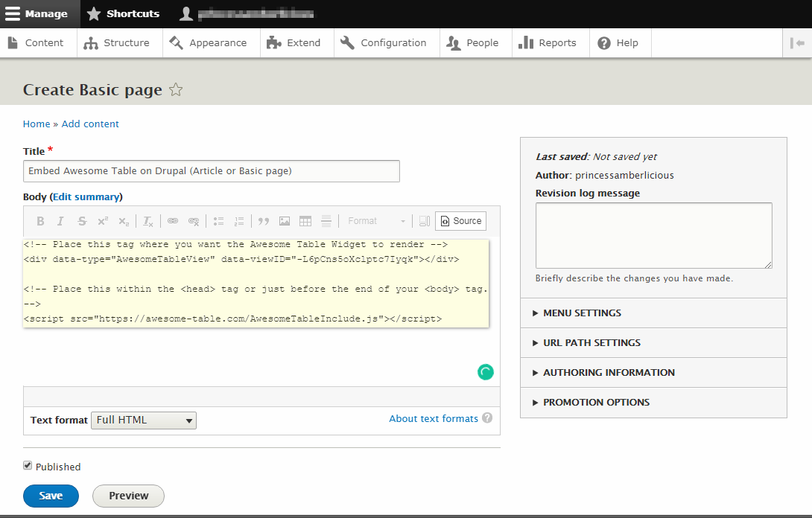Expand Promotion Options section
Screen dimensions: 812x518
(x=653, y=402)
